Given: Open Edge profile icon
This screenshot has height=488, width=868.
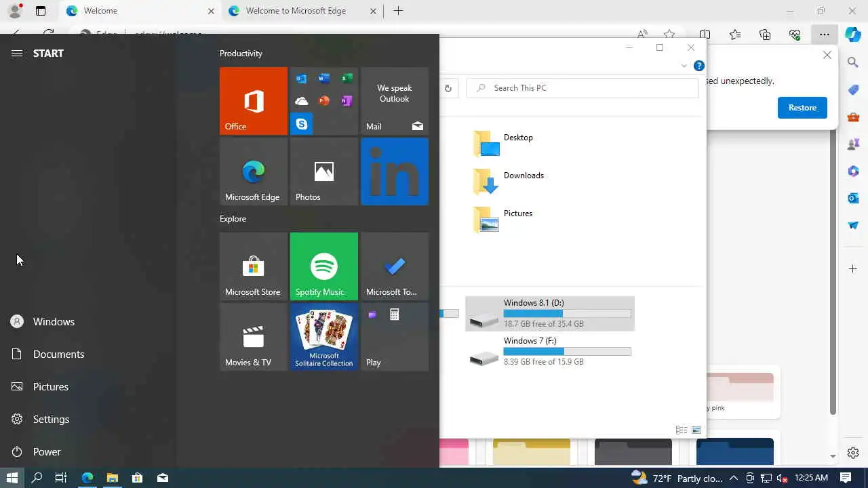Looking at the screenshot, I should pos(15,11).
